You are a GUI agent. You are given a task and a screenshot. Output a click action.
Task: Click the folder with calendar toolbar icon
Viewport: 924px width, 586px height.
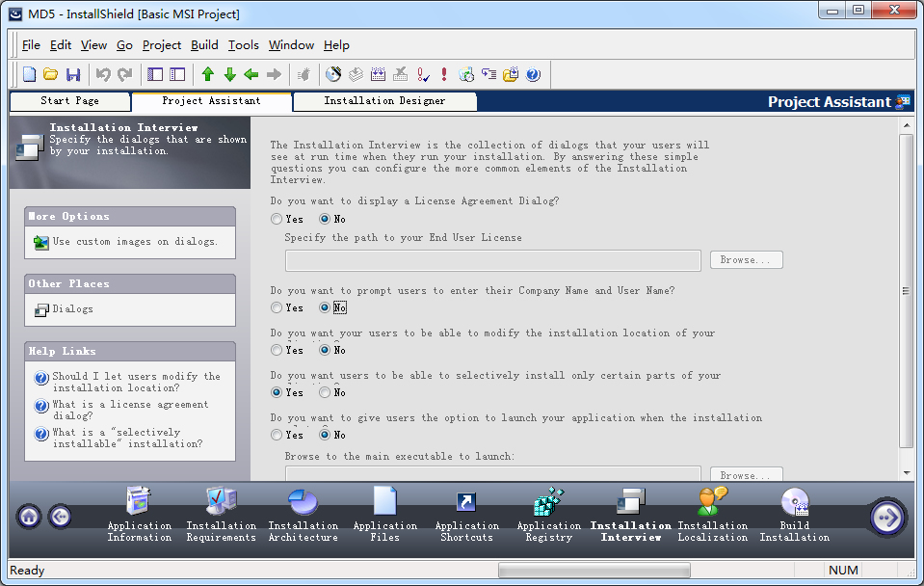click(511, 74)
